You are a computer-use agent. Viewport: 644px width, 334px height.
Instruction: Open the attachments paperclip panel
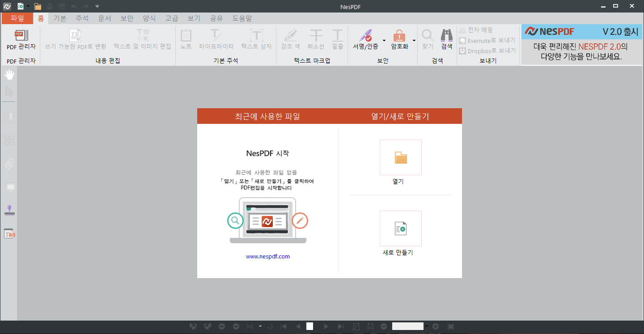click(x=9, y=164)
